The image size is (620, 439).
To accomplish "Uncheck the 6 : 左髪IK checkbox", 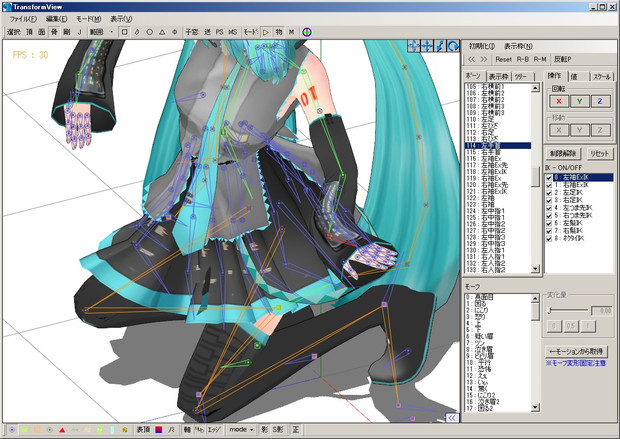I will 549,223.
